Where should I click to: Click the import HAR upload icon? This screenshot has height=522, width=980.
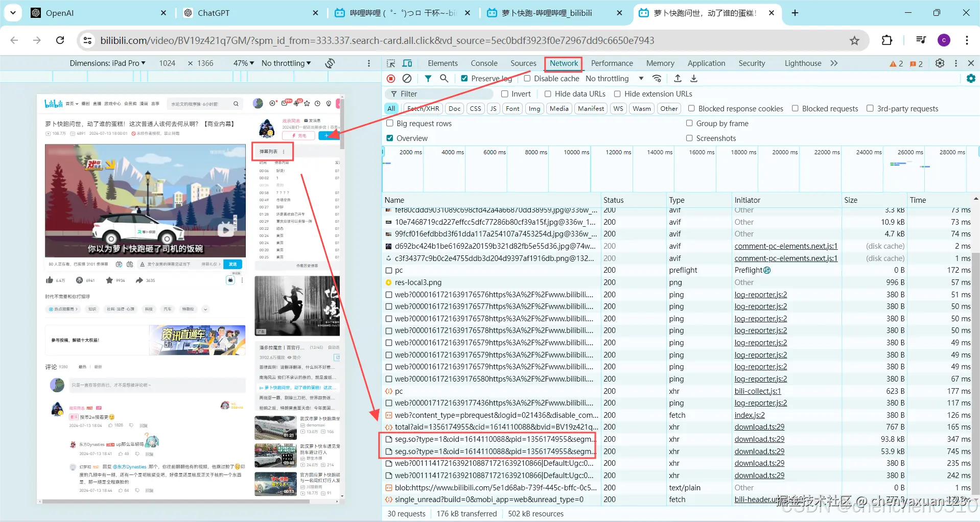678,79
